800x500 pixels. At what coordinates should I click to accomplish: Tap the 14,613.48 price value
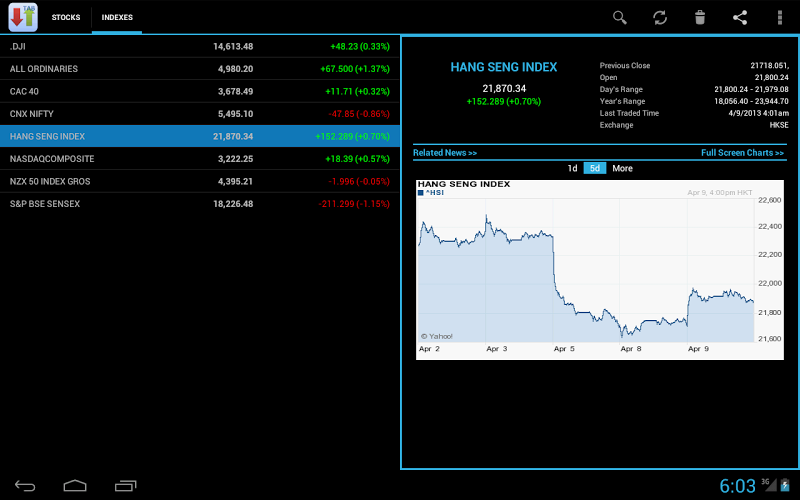(233, 46)
